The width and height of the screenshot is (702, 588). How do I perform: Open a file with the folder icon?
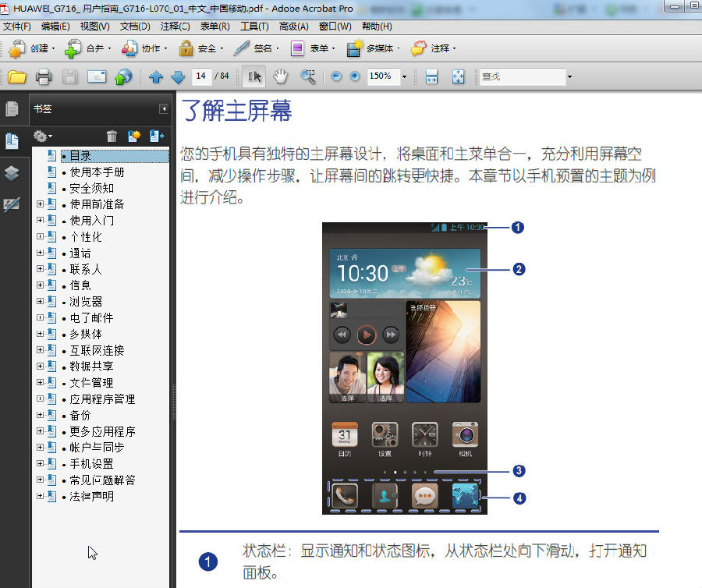(17, 77)
